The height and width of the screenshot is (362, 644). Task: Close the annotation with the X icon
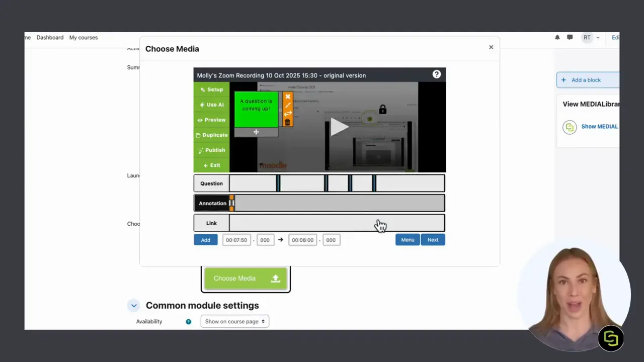tap(288, 97)
